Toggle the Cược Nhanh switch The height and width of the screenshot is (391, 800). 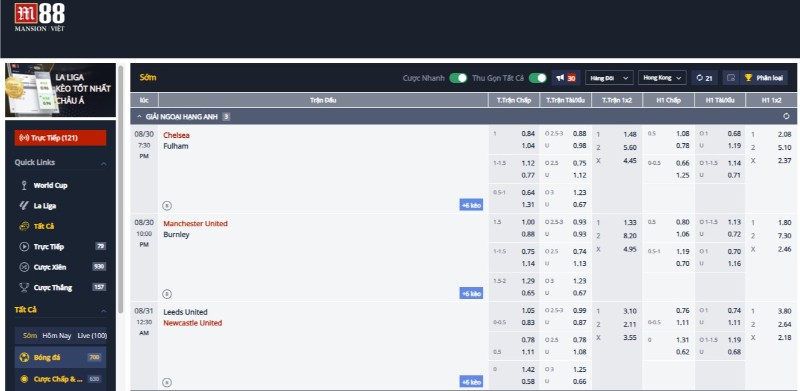(458, 78)
